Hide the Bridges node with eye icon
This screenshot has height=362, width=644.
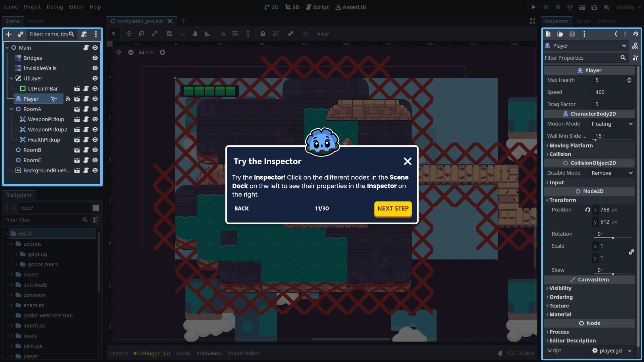click(95, 58)
